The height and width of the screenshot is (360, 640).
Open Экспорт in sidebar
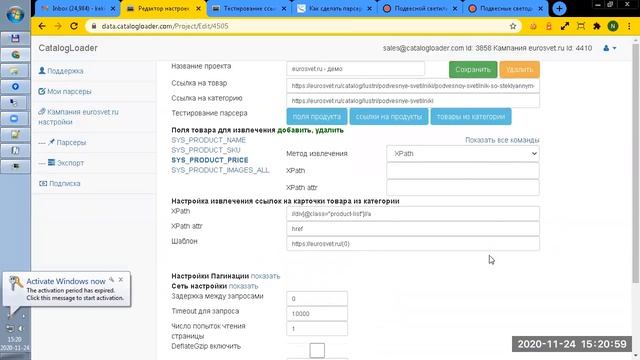70,163
